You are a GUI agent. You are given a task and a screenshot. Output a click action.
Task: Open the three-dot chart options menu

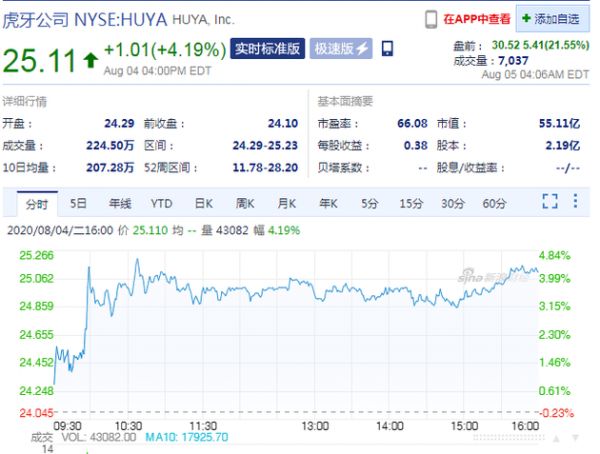[x=576, y=202]
